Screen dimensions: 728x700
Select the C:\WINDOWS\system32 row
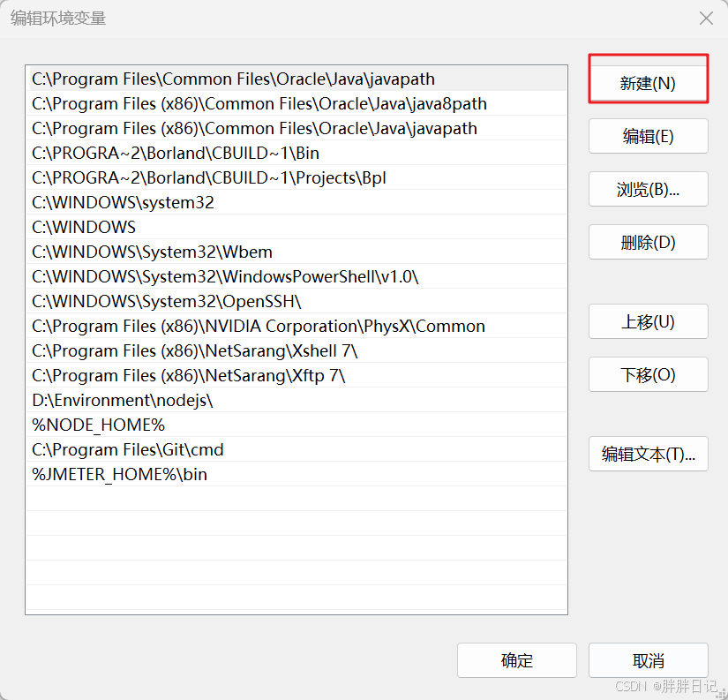[296, 202]
